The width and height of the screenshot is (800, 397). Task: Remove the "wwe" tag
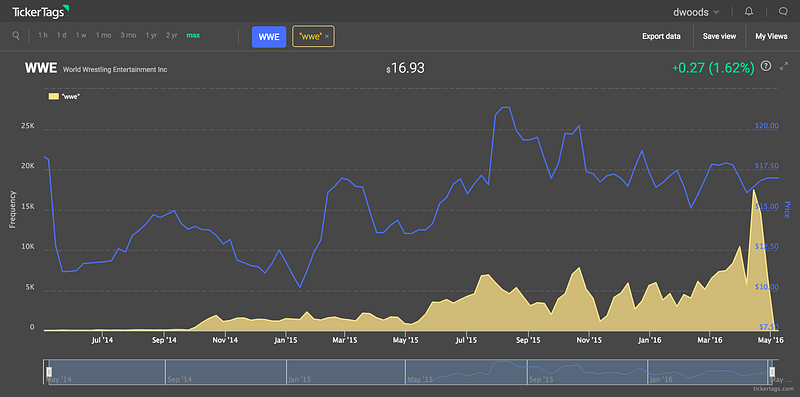point(327,37)
